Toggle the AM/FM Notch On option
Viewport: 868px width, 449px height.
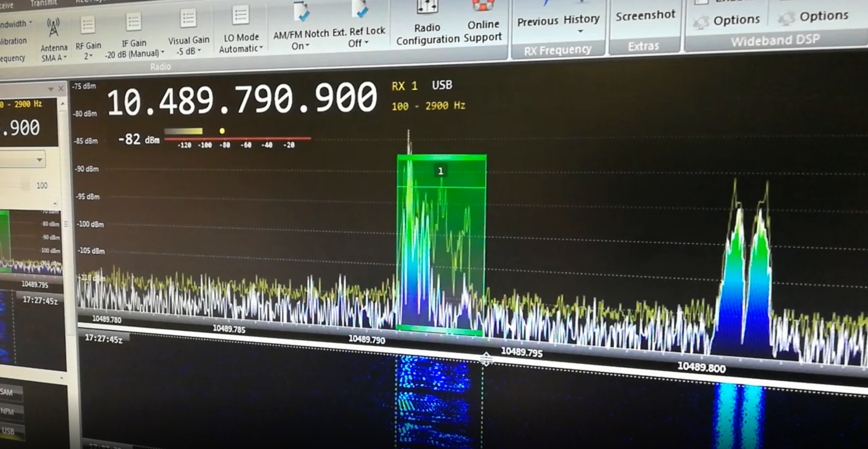coord(301,26)
